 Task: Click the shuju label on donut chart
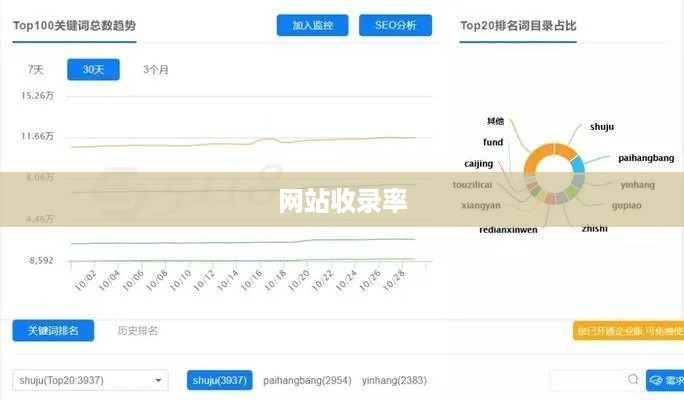pos(602,127)
